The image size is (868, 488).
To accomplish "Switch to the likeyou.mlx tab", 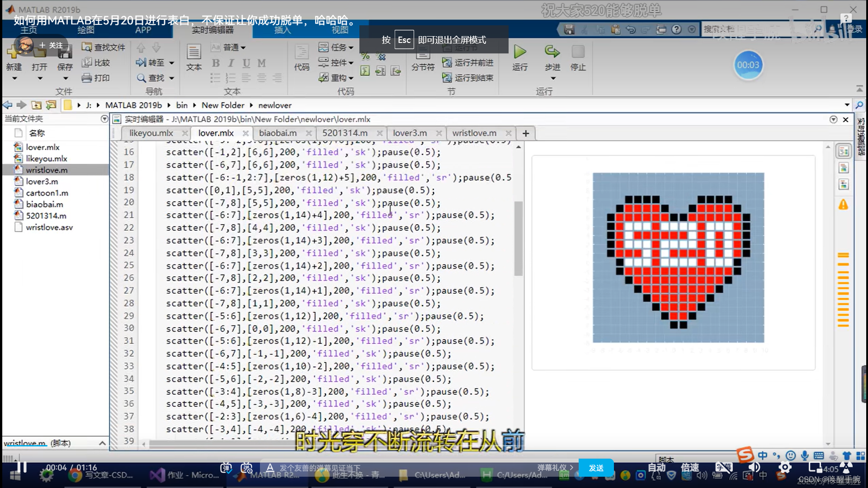I will click(x=151, y=133).
